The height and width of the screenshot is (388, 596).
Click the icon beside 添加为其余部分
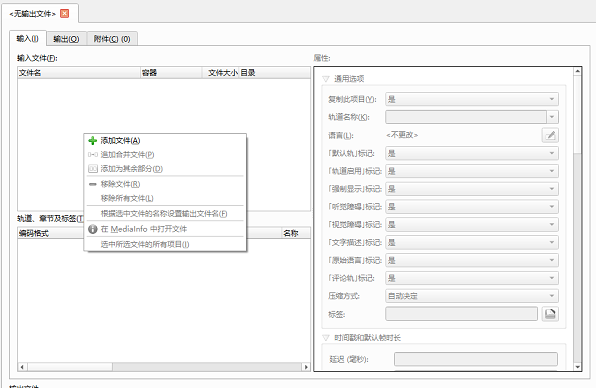[93, 169]
